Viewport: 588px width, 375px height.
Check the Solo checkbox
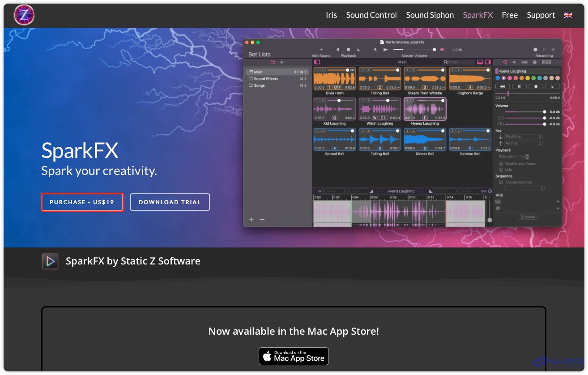(501, 170)
